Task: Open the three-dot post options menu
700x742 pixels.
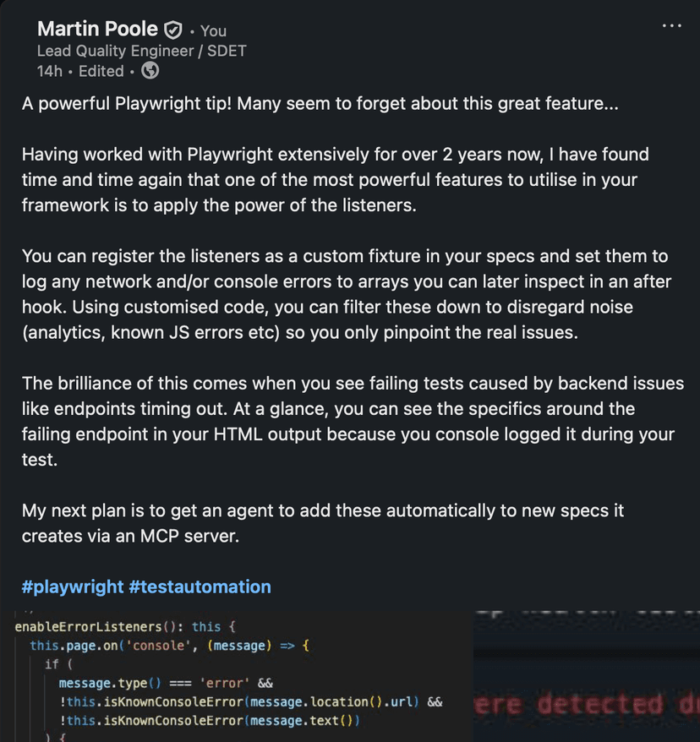Action: (671, 26)
